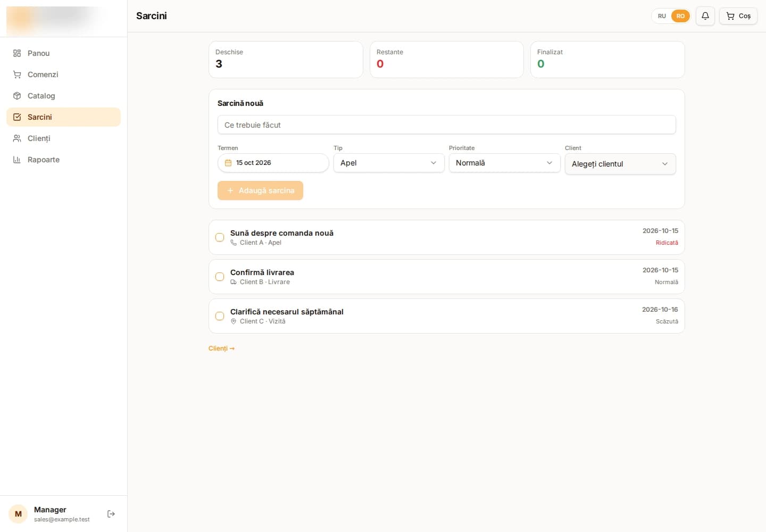Click the 'Client B · Livrare' subtitle

pyautogui.click(x=265, y=282)
